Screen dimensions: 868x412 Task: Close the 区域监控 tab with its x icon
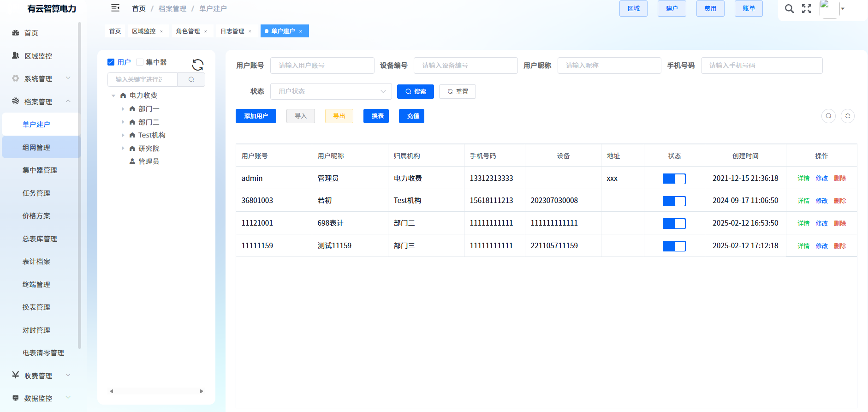click(161, 31)
